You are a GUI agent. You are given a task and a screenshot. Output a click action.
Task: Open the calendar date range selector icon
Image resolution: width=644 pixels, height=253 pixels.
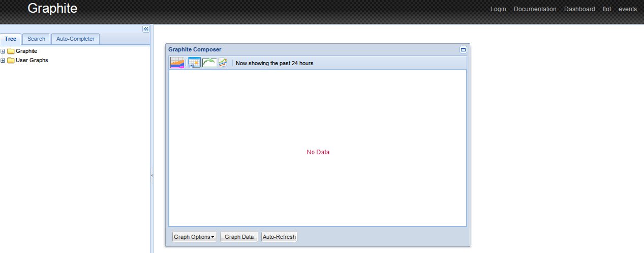point(194,63)
